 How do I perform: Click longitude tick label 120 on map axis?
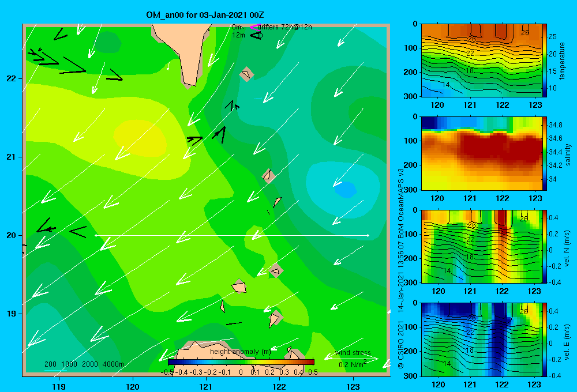click(x=133, y=386)
